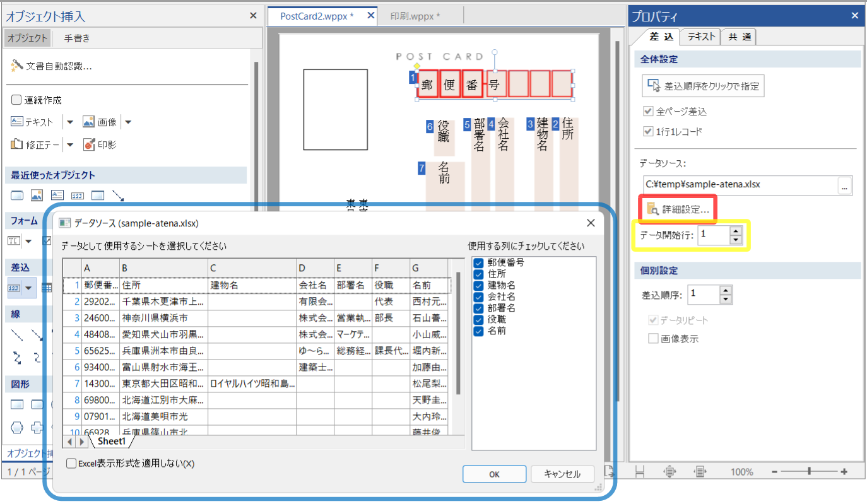Click the fit-whole-page icon in status bar
This screenshot has width=867, height=504.
coord(670,471)
